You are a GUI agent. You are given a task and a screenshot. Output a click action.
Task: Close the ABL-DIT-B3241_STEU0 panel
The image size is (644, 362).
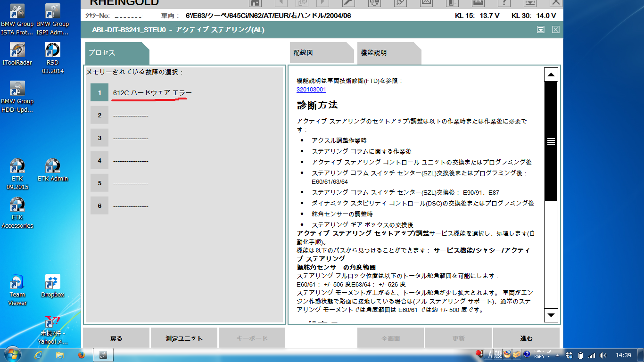click(x=556, y=30)
